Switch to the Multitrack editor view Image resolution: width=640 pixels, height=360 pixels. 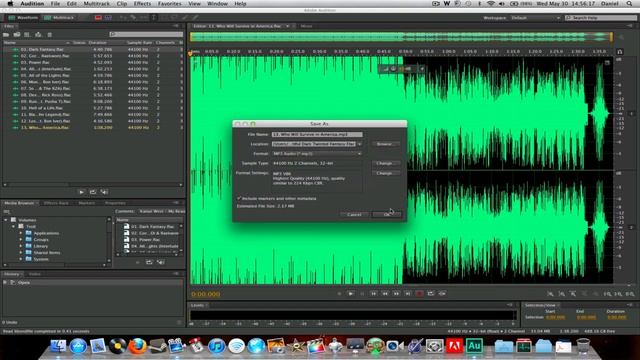click(x=59, y=18)
